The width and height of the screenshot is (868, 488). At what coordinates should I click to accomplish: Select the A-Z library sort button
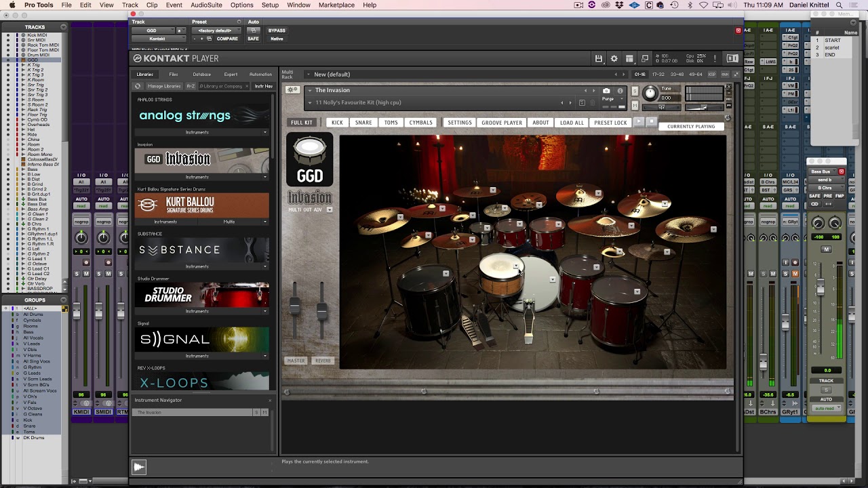tap(191, 86)
